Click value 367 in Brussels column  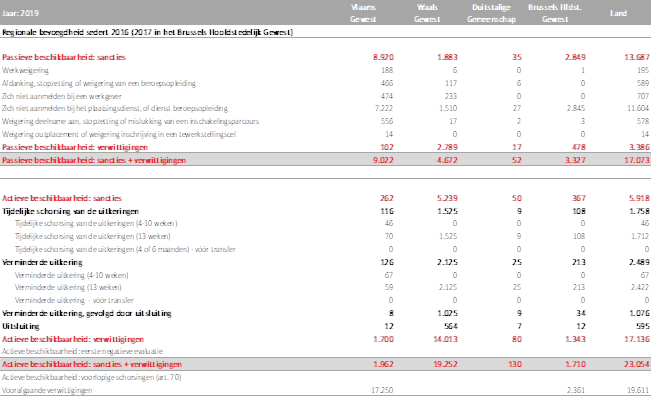tap(578, 198)
